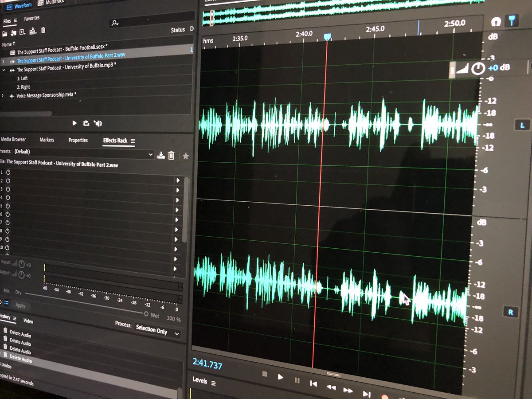Open the Favorites tab
This screenshot has height=399, width=532.
click(32, 19)
